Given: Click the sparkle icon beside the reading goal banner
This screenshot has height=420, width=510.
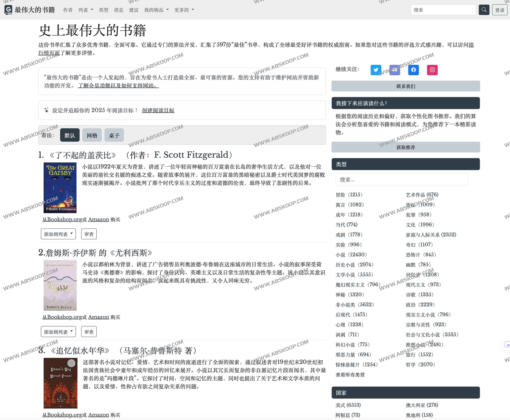Looking at the screenshot, I should (47, 110).
